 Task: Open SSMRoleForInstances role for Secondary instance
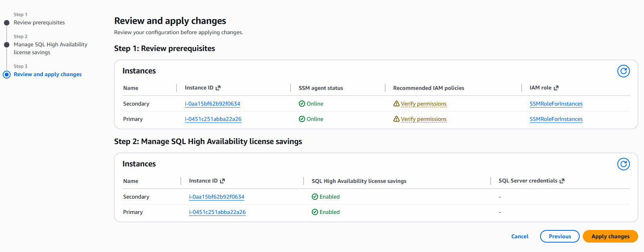556,104
